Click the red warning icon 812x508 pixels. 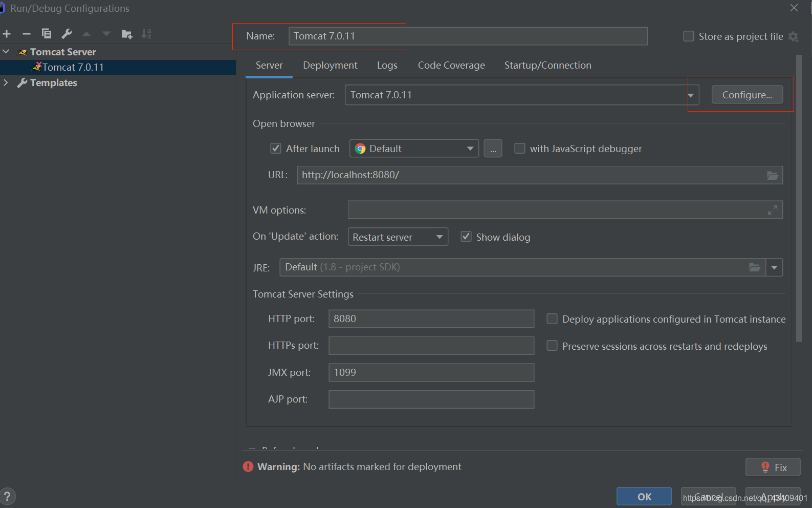[x=248, y=467]
